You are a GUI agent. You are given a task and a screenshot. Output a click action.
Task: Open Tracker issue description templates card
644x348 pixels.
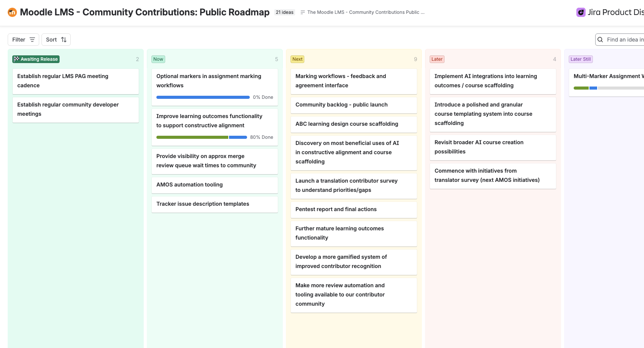pos(215,204)
